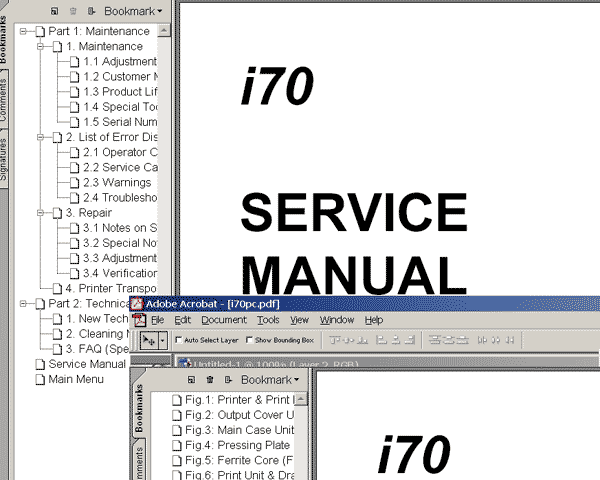
Task: Open the Edit menu
Action: pyautogui.click(x=183, y=320)
